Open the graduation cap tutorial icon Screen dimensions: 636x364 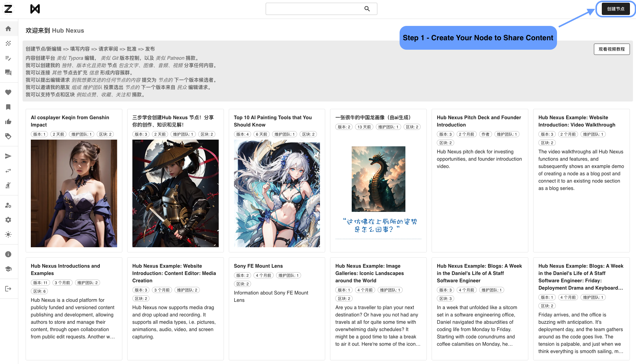point(8,269)
